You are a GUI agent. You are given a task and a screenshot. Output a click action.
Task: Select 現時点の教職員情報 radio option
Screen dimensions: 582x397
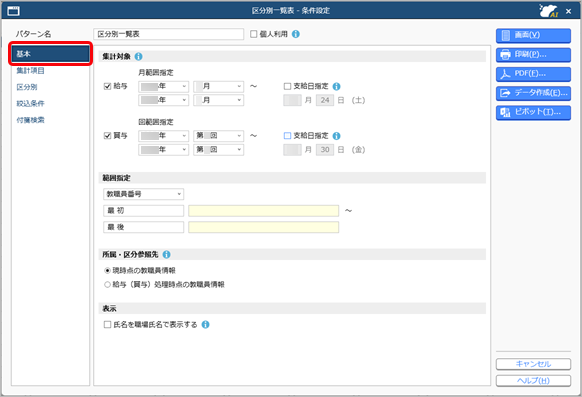pos(107,270)
